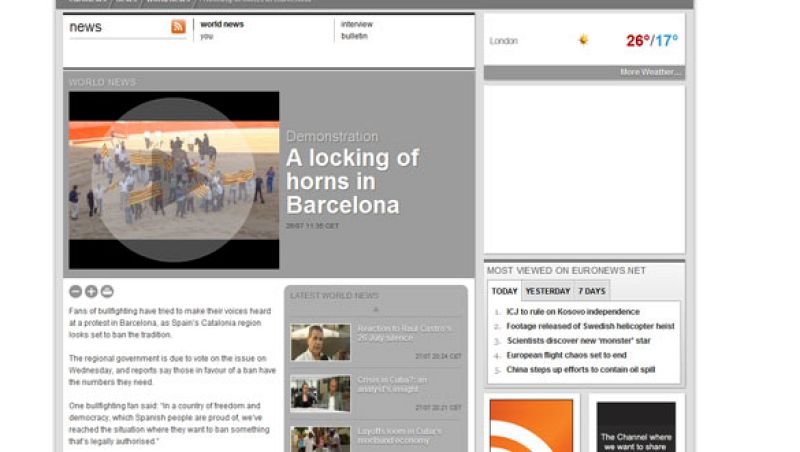Click the large orange RSS banner

531,425
